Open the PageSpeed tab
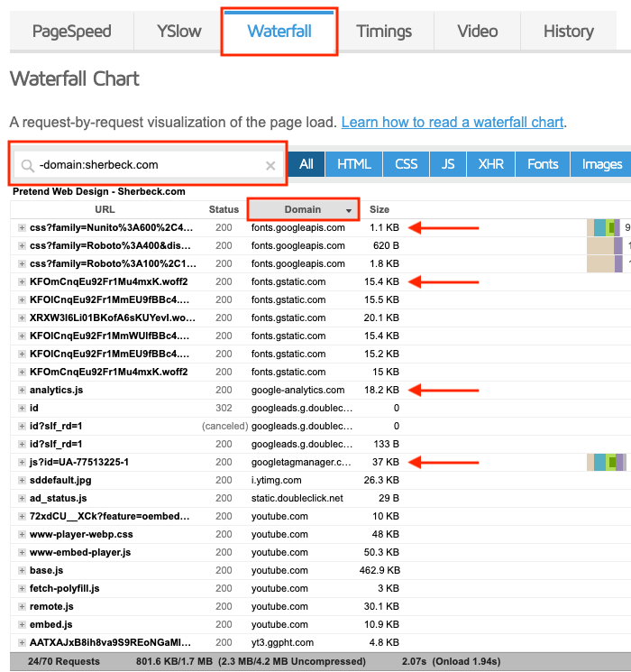Viewport: 631px width, 672px height. pyautogui.click(x=71, y=32)
